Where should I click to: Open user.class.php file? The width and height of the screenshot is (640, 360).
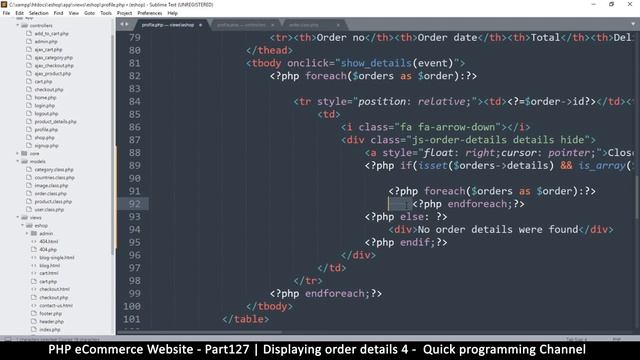(x=49, y=209)
